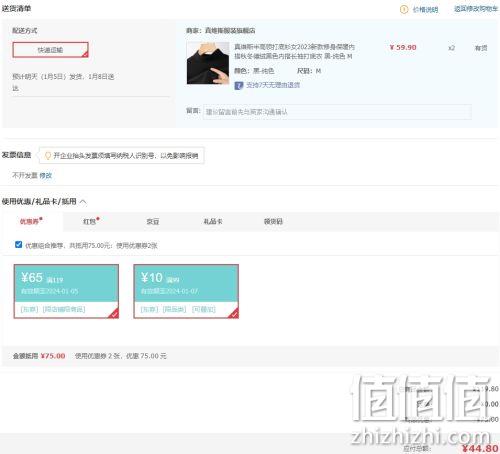Open the black sweater product thumbnail
This screenshot has height=454, width=500.
point(208,63)
